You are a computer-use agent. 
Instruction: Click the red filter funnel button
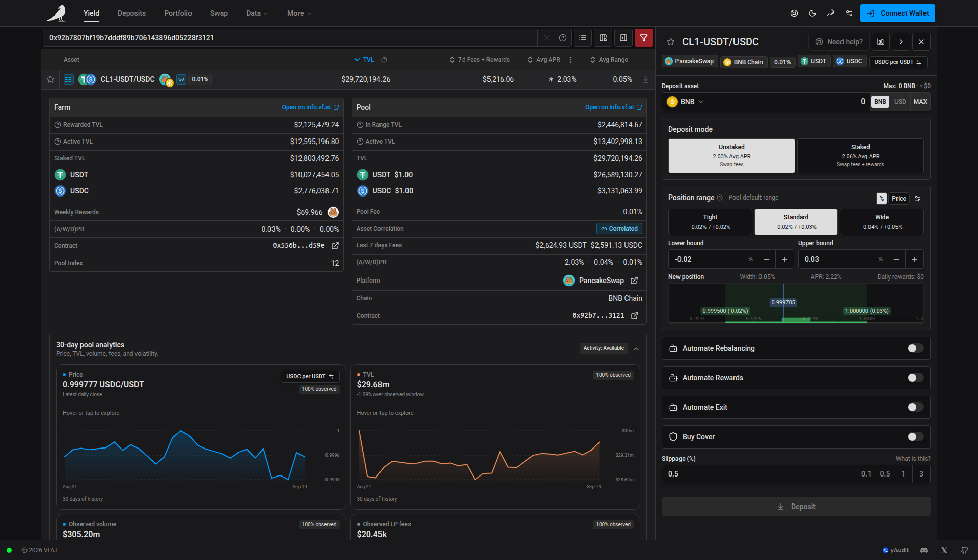click(x=644, y=38)
